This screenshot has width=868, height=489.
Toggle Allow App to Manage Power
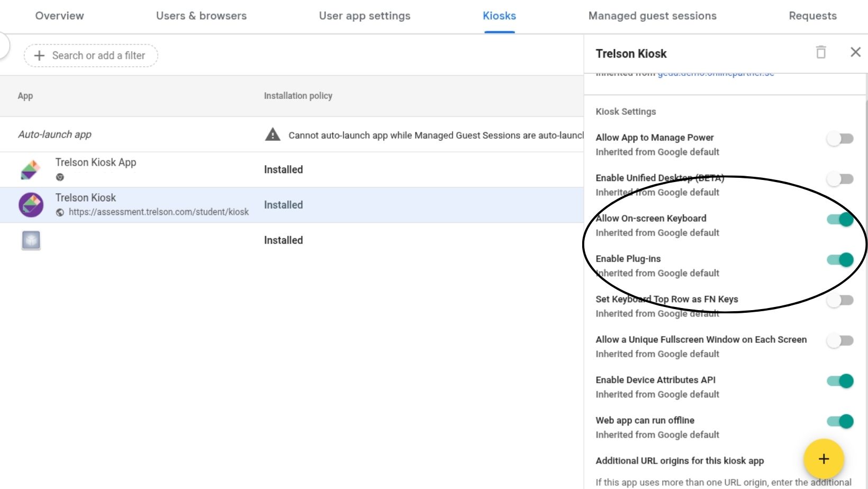tap(840, 139)
